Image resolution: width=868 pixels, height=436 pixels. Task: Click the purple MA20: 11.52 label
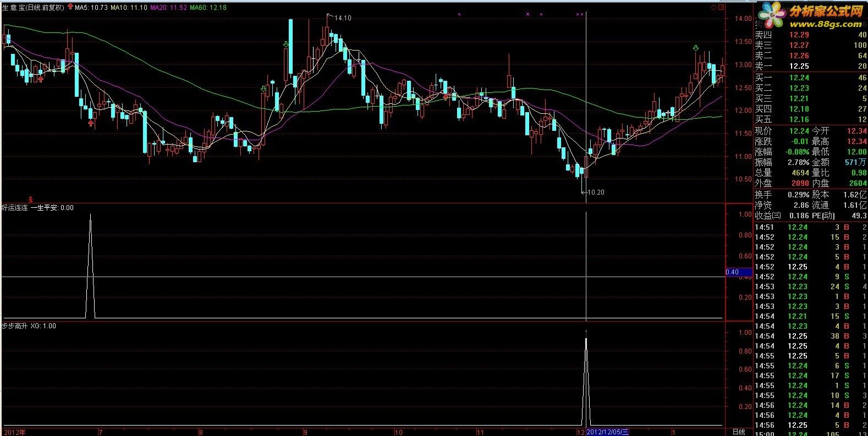pyautogui.click(x=168, y=8)
